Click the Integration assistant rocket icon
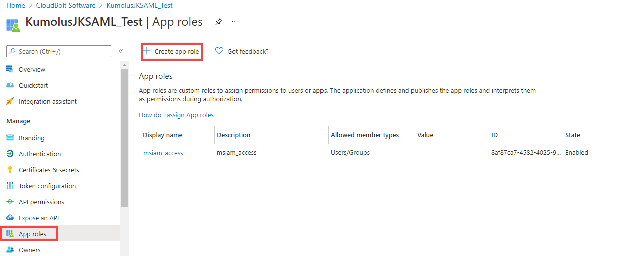This screenshot has width=644, height=256. (x=10, y=101)
